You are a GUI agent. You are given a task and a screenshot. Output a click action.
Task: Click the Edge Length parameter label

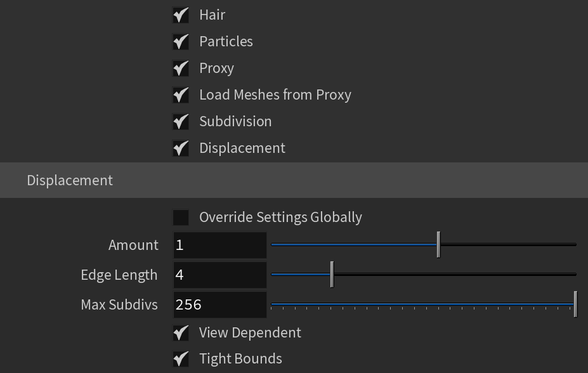point(119,275)
